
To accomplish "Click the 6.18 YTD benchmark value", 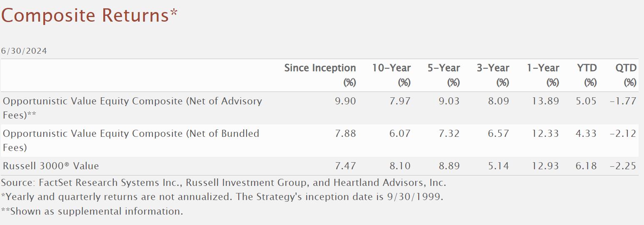I will 586,166.
